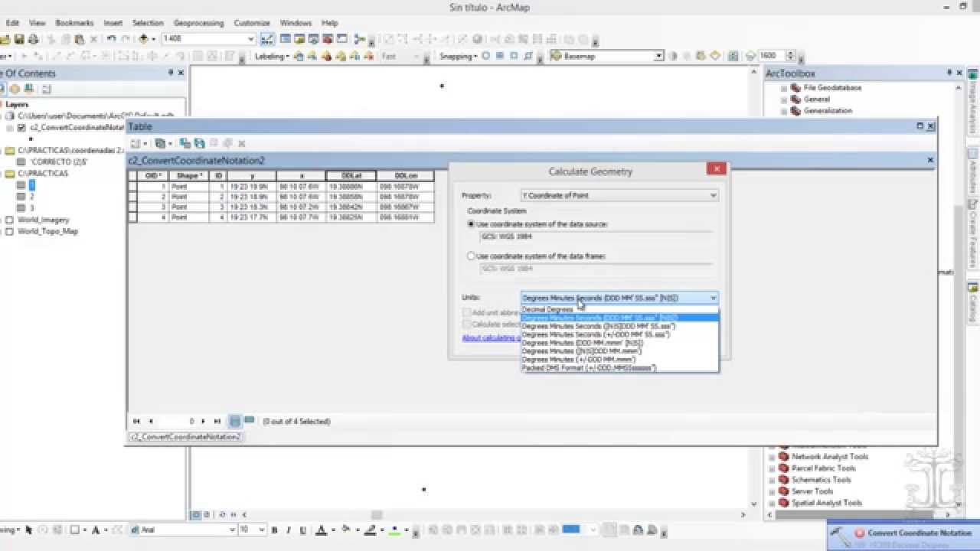Click the Save icon in the Standard toolbar
Viewport: 980px width, 551px height.
19,39
